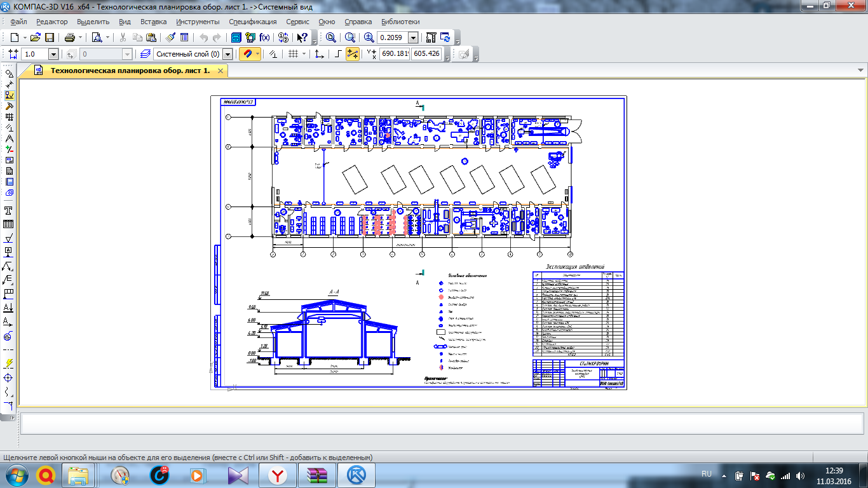The image size is (868, 488).
Task: Open the Справка menu
Action: [358, 22]
